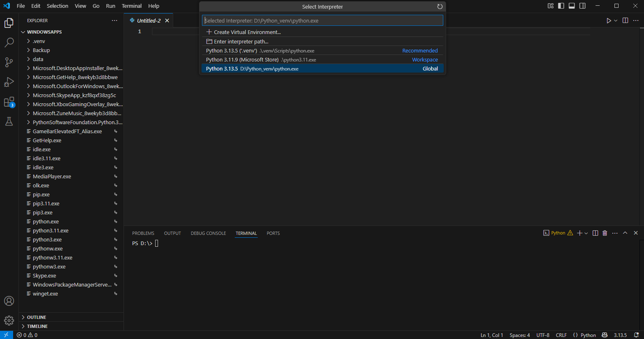Expand the TIMELINE section
Image resolution: width=644 pixels, height=339 pixels.
point(71,326)
